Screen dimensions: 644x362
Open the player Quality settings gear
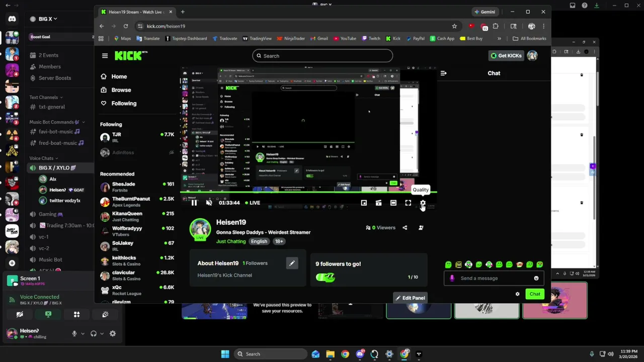[423, 203]
